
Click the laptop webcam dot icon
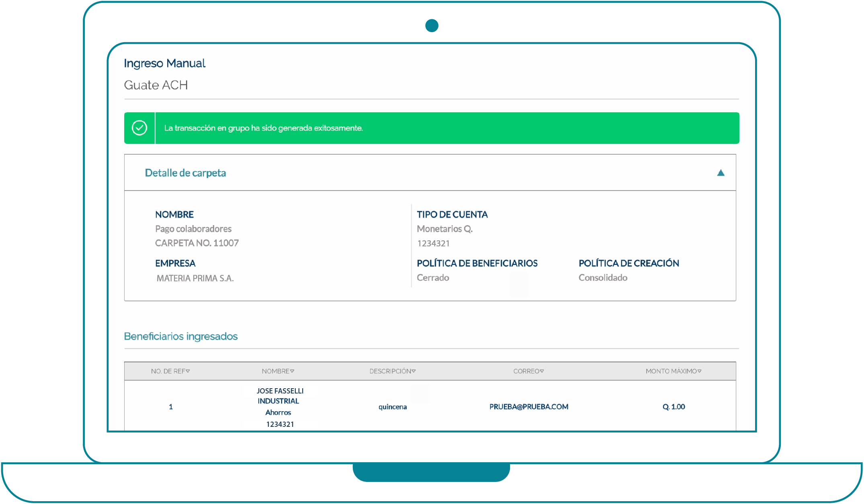(x=432, y=25)
